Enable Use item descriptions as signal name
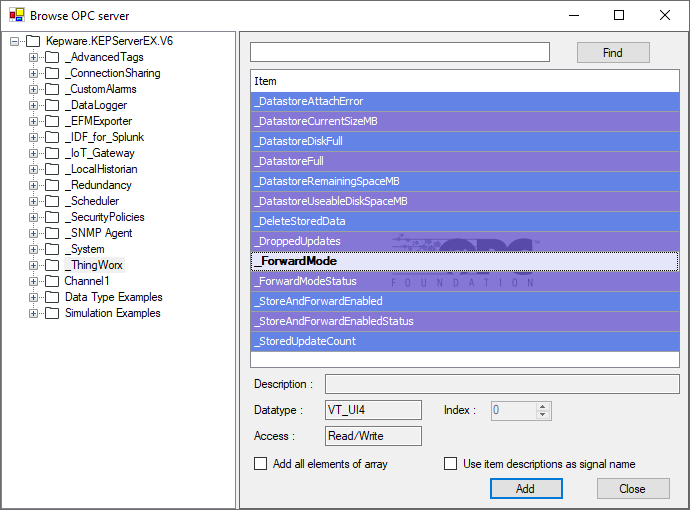The image size is (690, 510). [x=450, y=464]
